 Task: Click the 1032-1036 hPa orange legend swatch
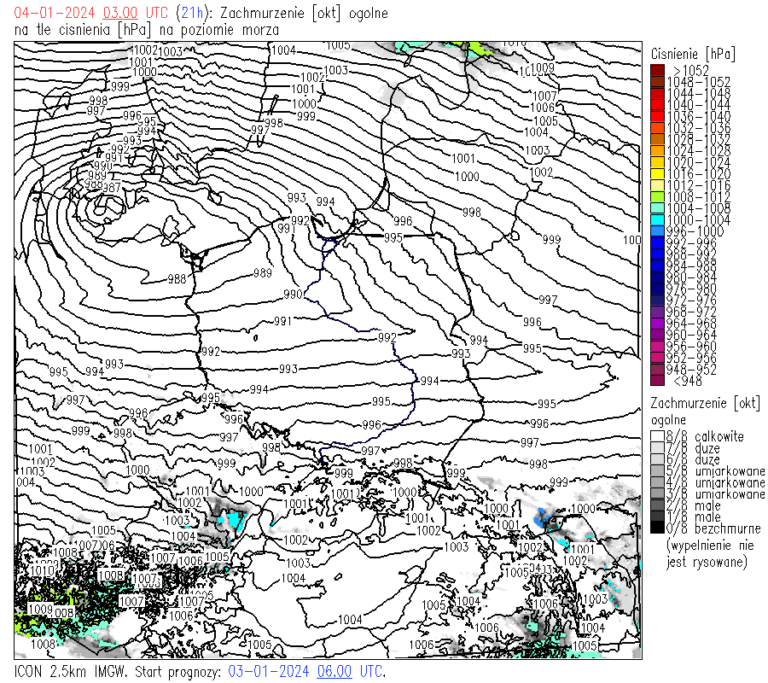click(657, 127)
